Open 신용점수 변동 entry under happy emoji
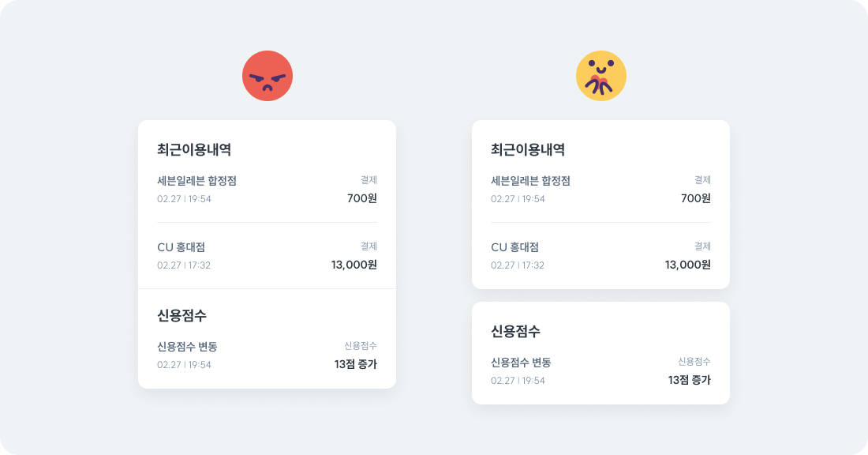Screen dimensions: 868x455 pyautogui.click(x=521, y=363)
